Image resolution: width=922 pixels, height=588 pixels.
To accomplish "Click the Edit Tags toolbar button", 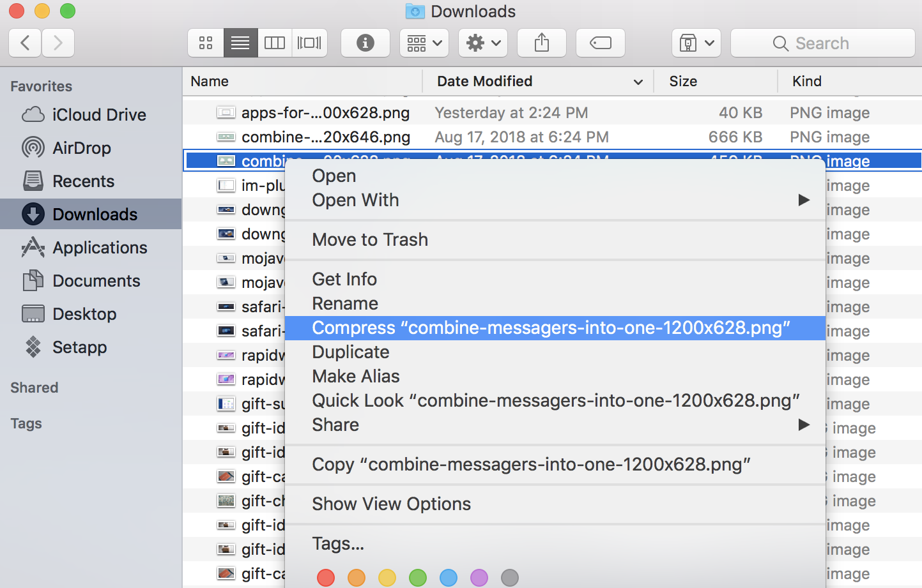I will tap(600, 43).
